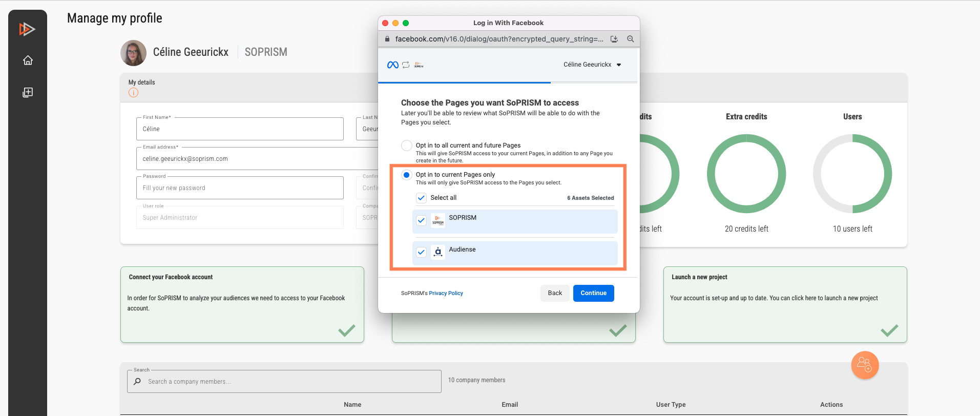Viewport: 980px width, 416px height.
Task: Toggle the Select all checkbox
Action: point(421,198)
